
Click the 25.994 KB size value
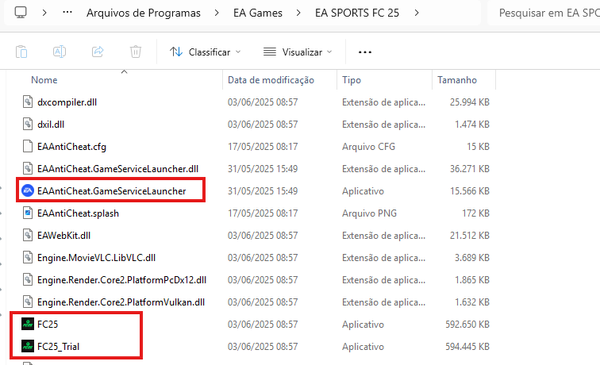click(x=470, y=102)
